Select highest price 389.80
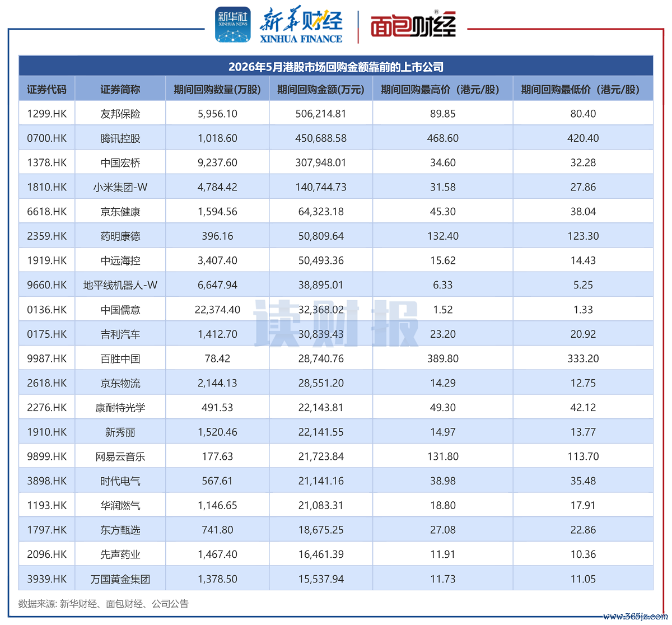 coord(443,358)
